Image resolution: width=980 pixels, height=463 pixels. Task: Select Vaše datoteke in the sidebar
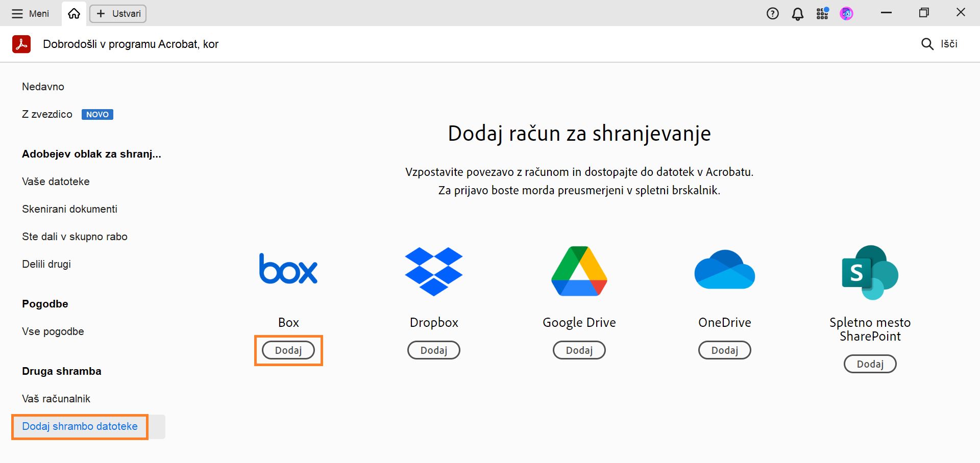point(56,181)
